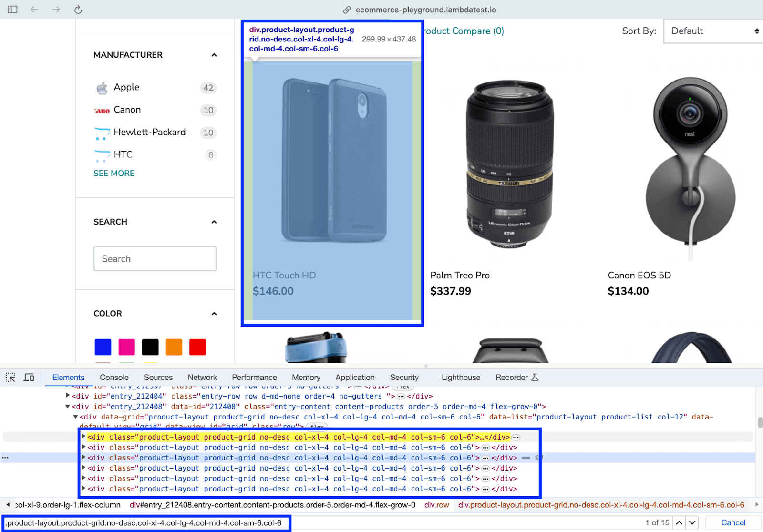Click the sidebar toggle icon in the browser toolbar
The image size is (763, 532).
pyautogui.click(x=12, y=9)
